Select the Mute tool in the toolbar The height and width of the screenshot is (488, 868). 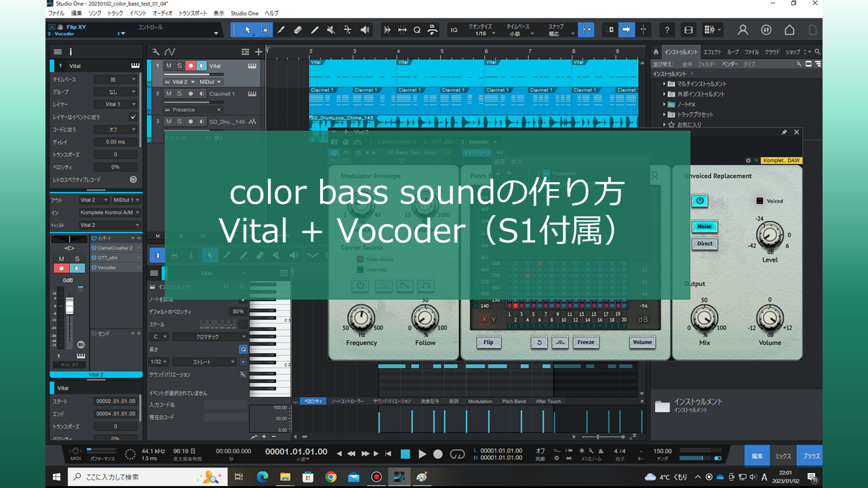(x=331, y=30)
